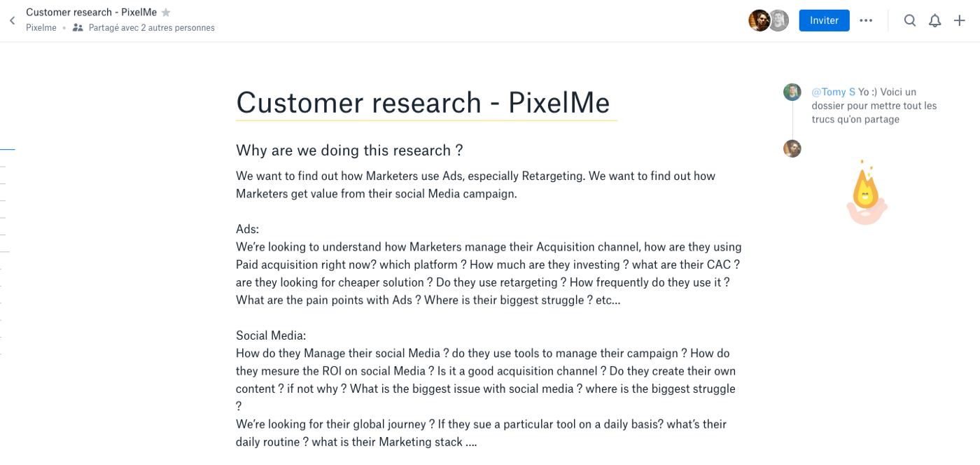The height and width of the screenshot is (465, 980).
Task: Click the @Tomy S mention in comment
Action: (x=833, y=92)
